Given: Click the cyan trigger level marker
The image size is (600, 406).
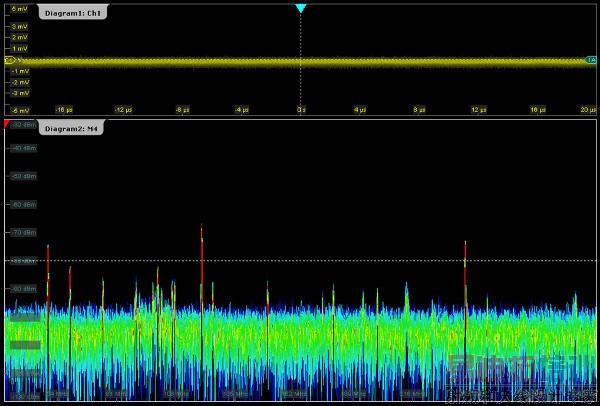Looking at the screenshot, I should click(591, 60).
